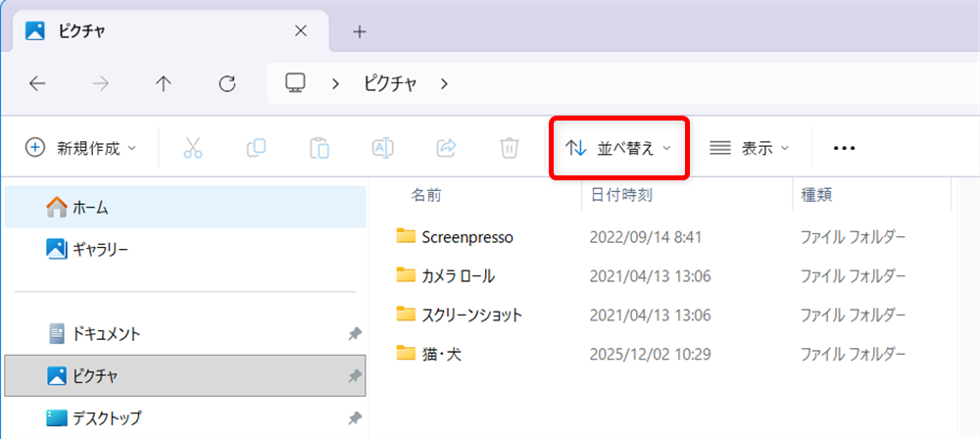The image size is (980, 439).
Task: Open the three-dot more options menu
Action: click(844, 148)
